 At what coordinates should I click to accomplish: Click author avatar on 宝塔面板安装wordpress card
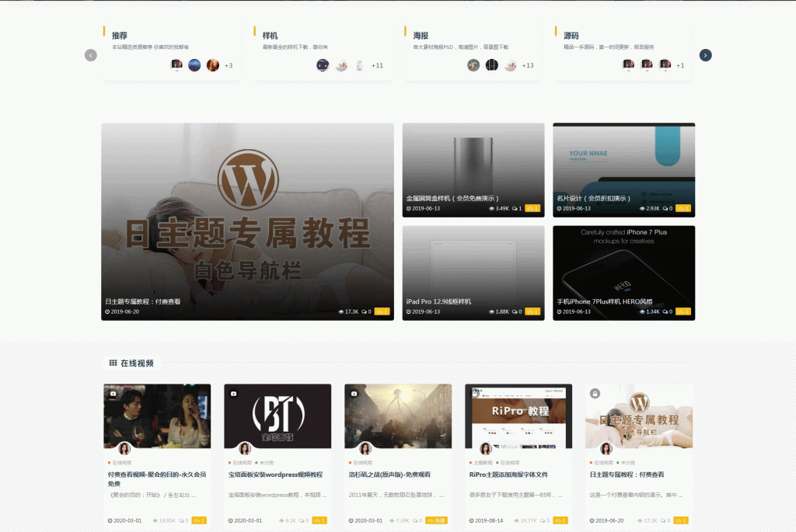(245, 448)
